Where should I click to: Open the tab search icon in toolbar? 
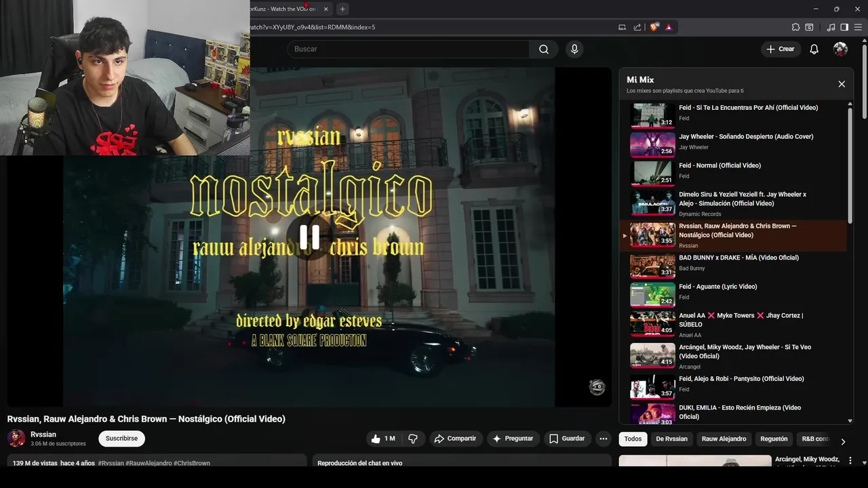[809, 27]
